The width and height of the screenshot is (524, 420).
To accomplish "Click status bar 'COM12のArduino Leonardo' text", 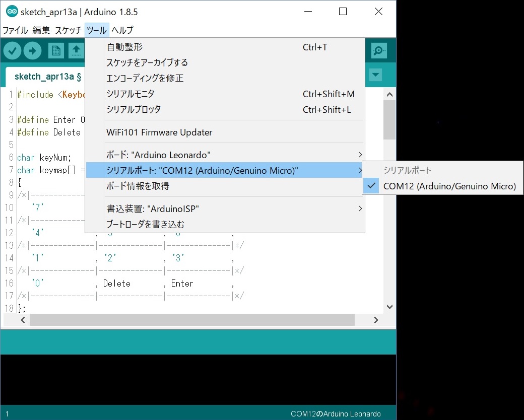I will point(336,414).
